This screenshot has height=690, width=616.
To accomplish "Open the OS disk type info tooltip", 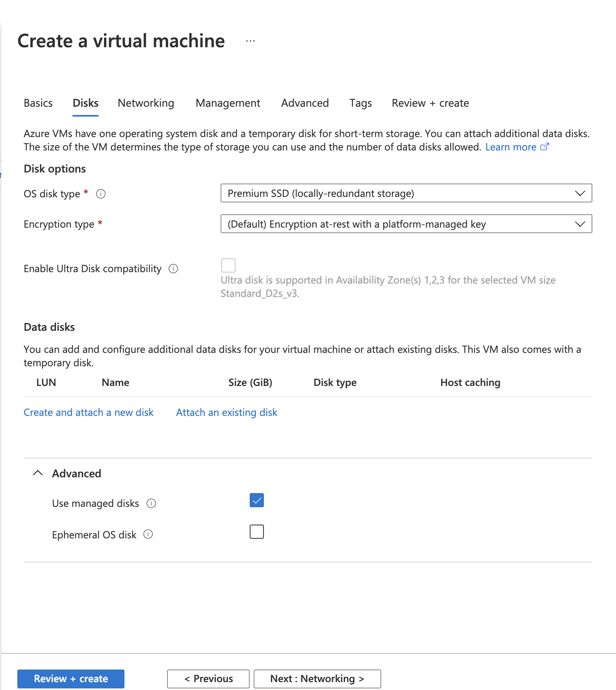I will point(101,194).
